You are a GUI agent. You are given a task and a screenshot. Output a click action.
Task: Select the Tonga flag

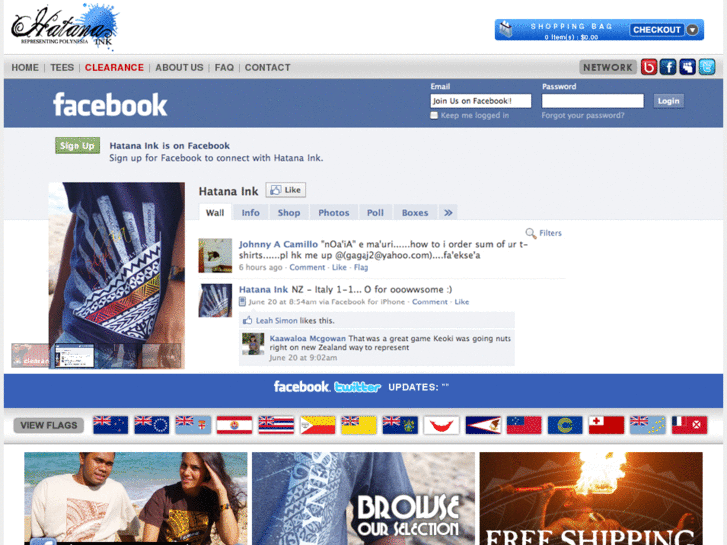pyautogui.click(x=606, y=425)
